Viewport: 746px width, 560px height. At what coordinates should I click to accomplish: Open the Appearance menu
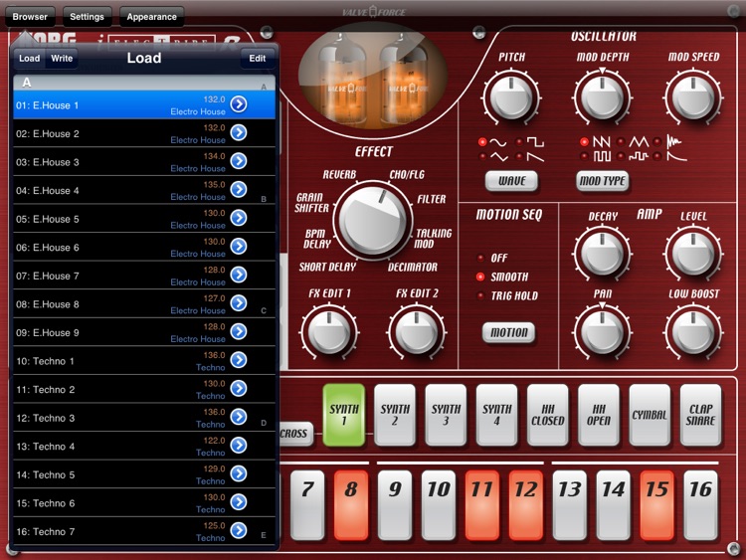pos(151,16)
